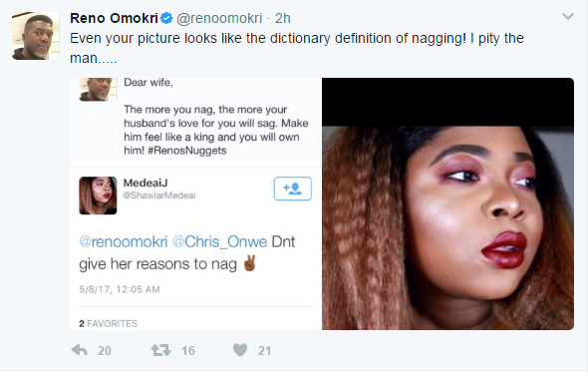Open the left screenshot image attachment
The width and height of the screenshot is (588, 373).
[195, 203]
